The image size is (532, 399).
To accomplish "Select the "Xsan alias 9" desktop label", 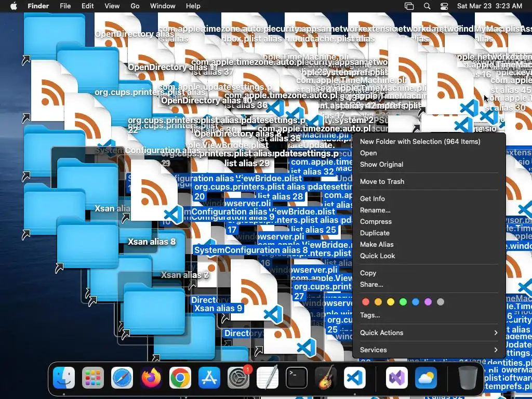I will [x=218, y=309].
